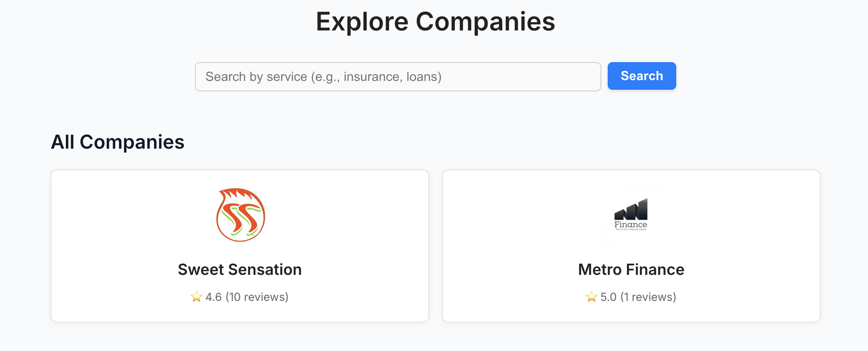
Task: Click the "(10 reviews)" count text
Action: 257,297
